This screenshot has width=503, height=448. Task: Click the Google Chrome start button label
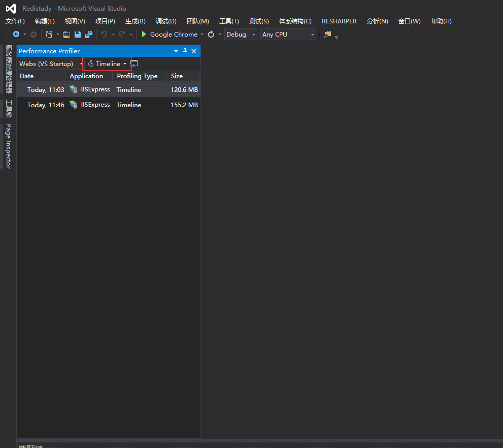[x=174, y=35]
